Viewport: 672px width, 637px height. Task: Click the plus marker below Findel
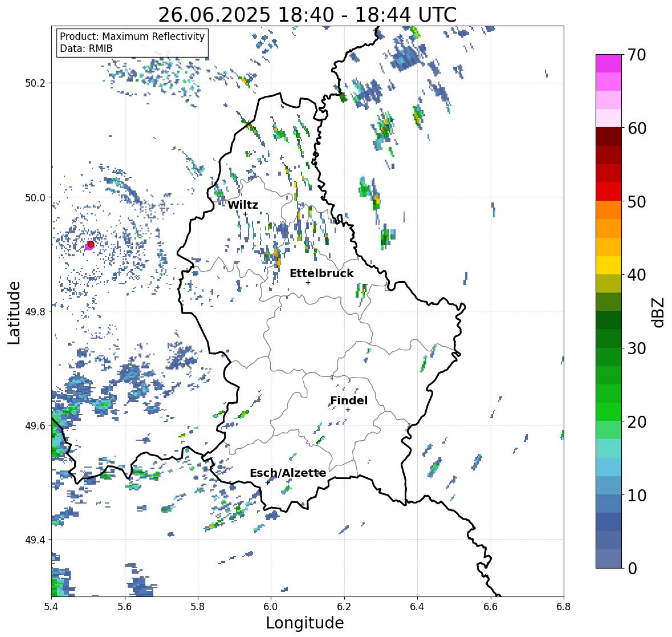(x=348, y=410)
